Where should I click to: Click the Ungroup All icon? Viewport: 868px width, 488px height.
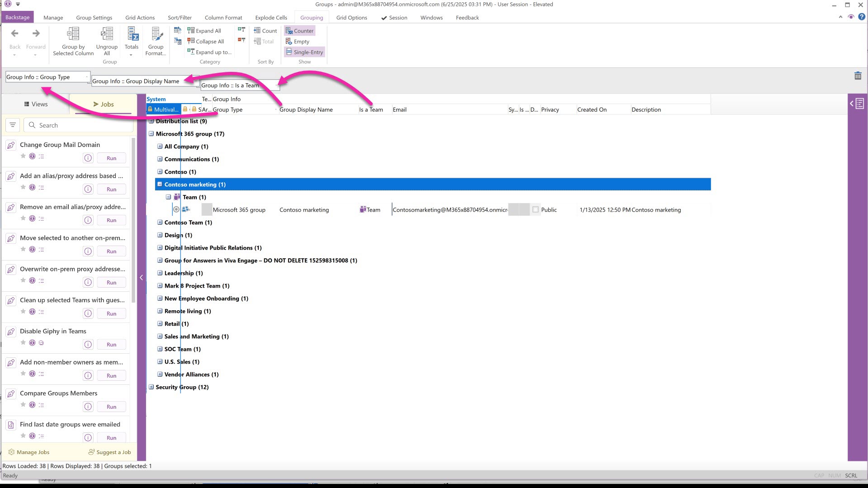tap(107, 35)
